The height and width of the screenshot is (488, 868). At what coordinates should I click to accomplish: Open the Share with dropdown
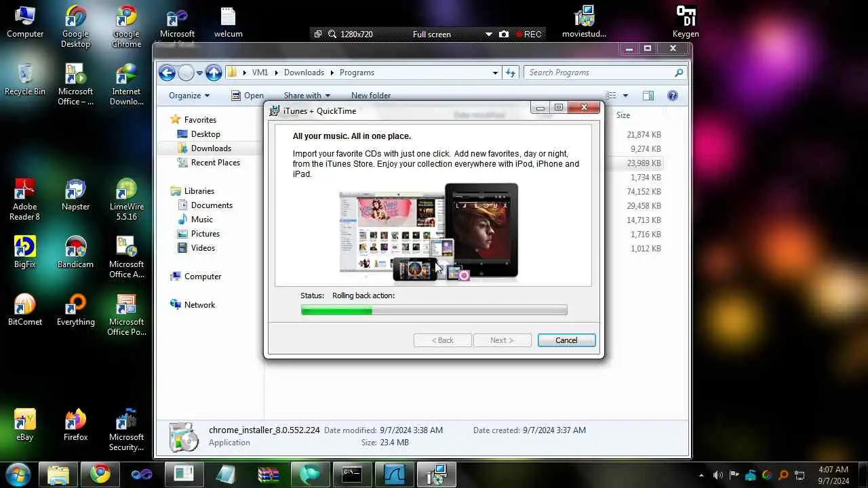click(x=307, y=96)
